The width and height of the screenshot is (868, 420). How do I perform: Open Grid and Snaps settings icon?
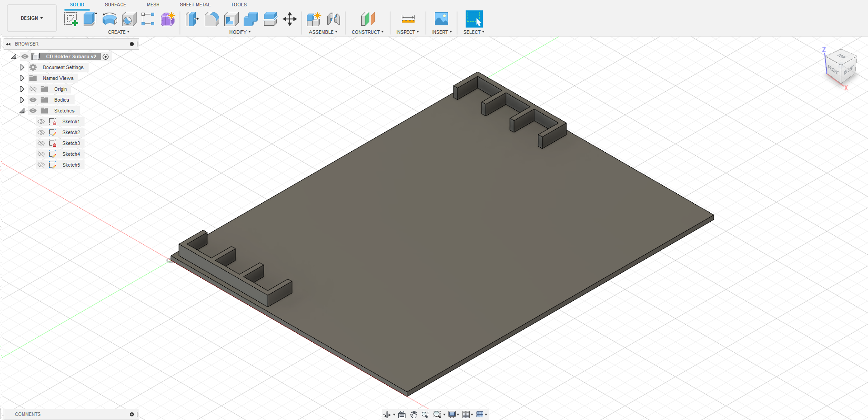(x=466, y=415)
